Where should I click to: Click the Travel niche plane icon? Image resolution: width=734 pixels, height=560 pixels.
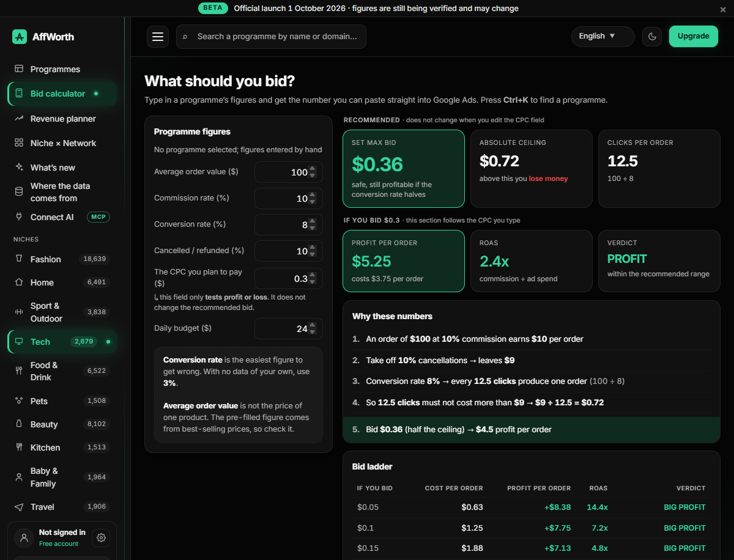pyautogui.click(x=19, y=507)
